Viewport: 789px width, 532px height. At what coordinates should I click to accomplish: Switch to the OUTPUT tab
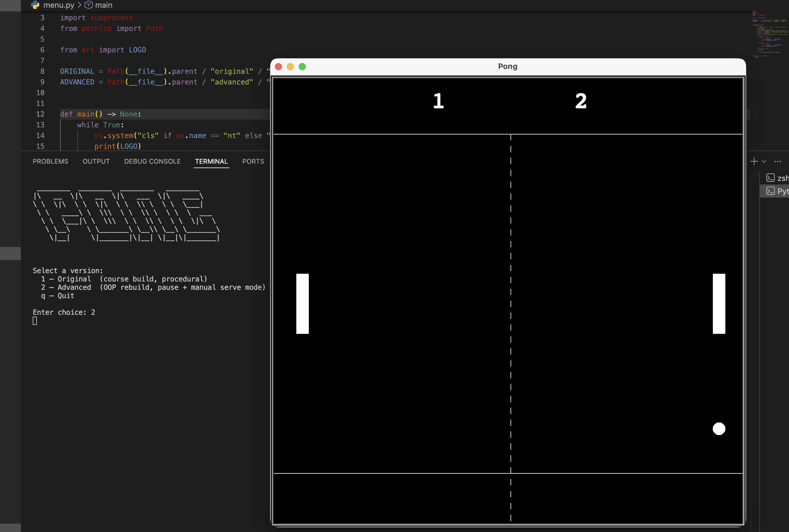[96, 162]
